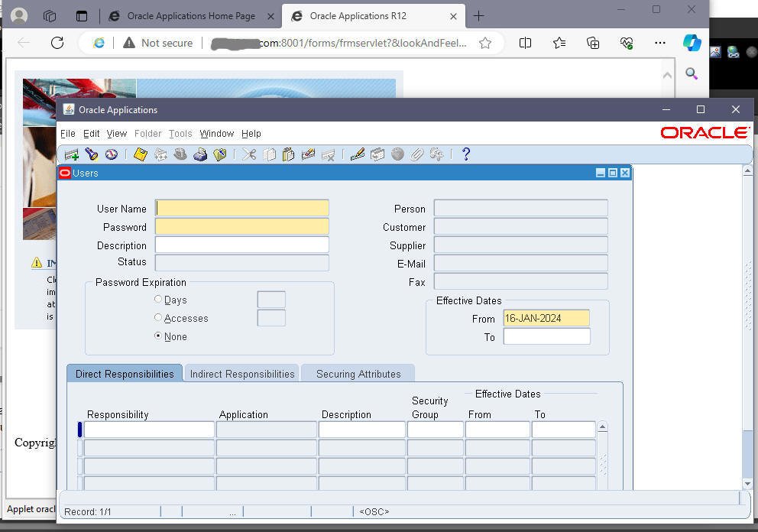Screen dimensions: 758x532
Task: Click the Find flashlight toolbar icon
Action: tap(92, 154)
